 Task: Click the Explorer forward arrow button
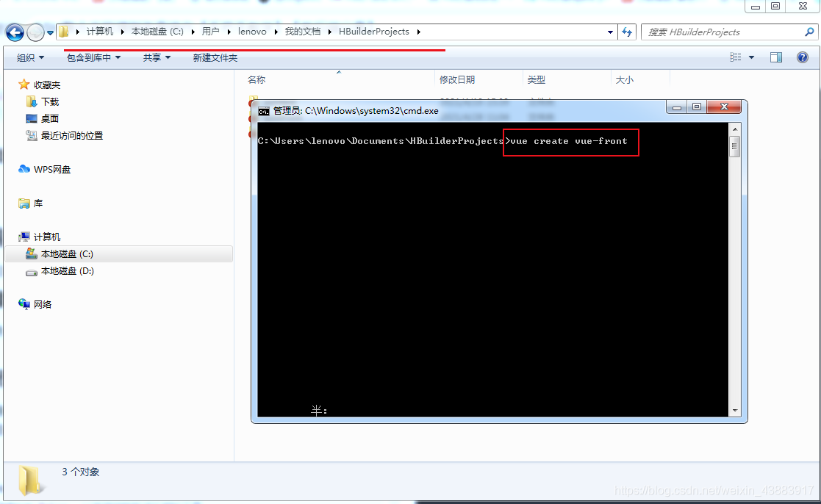[x=35, y=32]
